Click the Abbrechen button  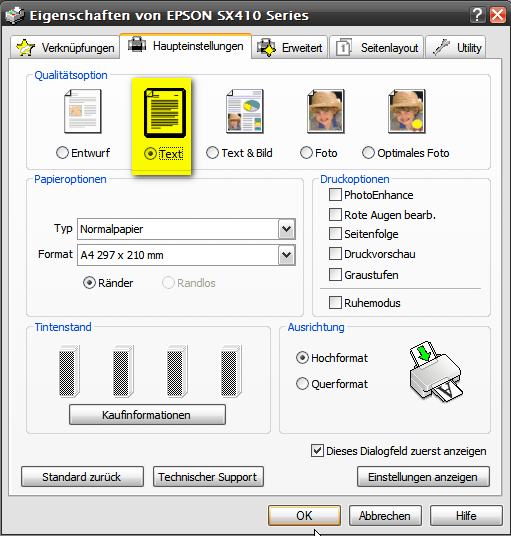pyautogui.click(x=385, y=515)
